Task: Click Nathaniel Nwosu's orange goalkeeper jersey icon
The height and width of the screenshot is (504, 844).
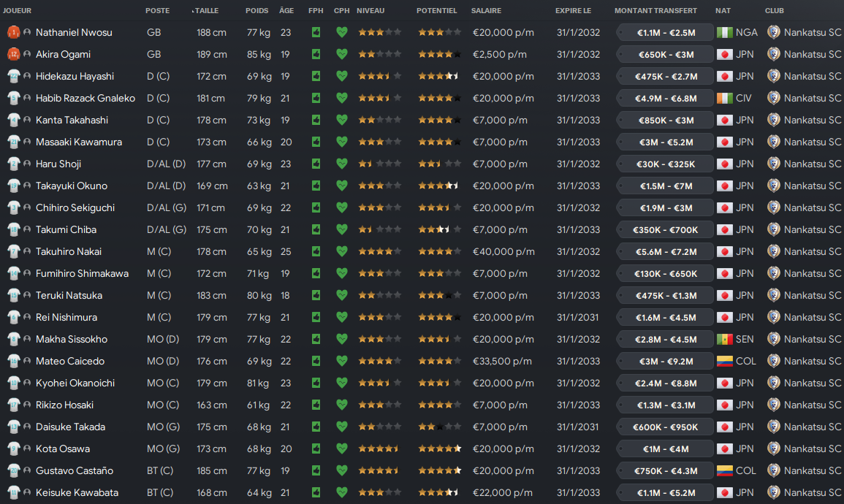Action: pos(13,32)
